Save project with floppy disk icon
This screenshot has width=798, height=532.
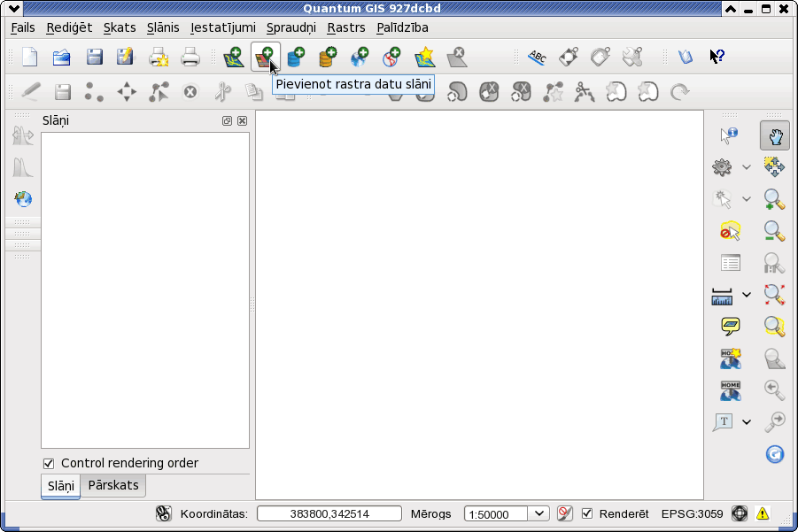(94, 57)
